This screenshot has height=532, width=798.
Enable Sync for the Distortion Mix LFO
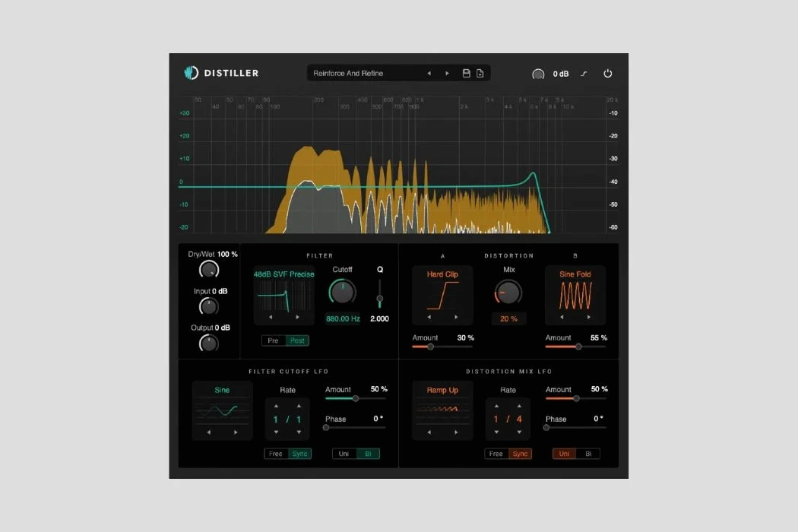520,454
